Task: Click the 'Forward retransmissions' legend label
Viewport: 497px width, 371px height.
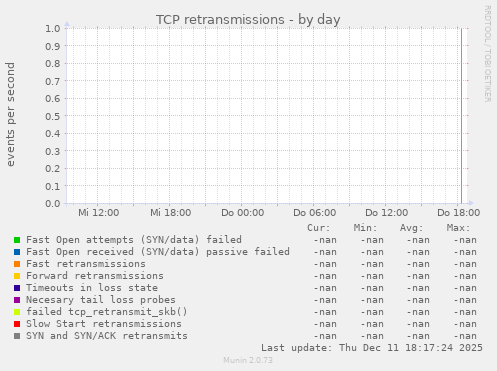Action: tap(95, 276)
